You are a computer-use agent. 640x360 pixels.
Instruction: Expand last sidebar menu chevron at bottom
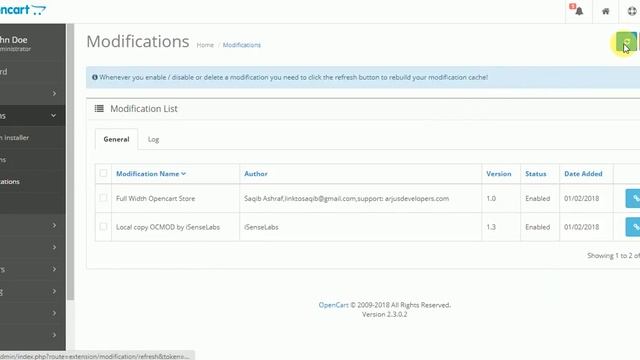(54, 335)
